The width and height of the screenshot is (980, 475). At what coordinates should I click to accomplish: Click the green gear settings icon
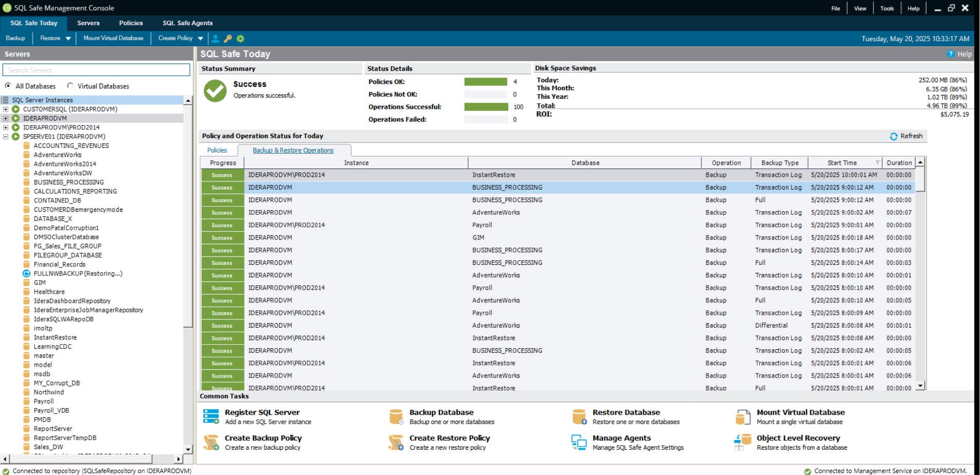240,38
